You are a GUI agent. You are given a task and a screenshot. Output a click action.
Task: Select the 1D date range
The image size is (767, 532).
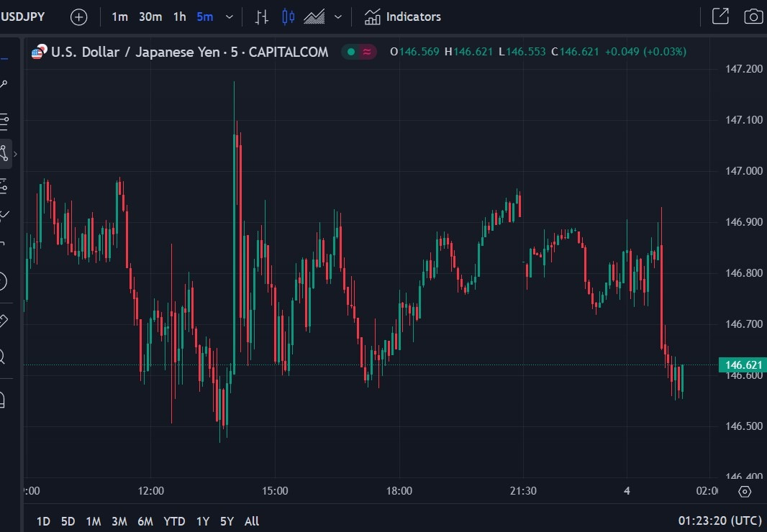point(43,521)
